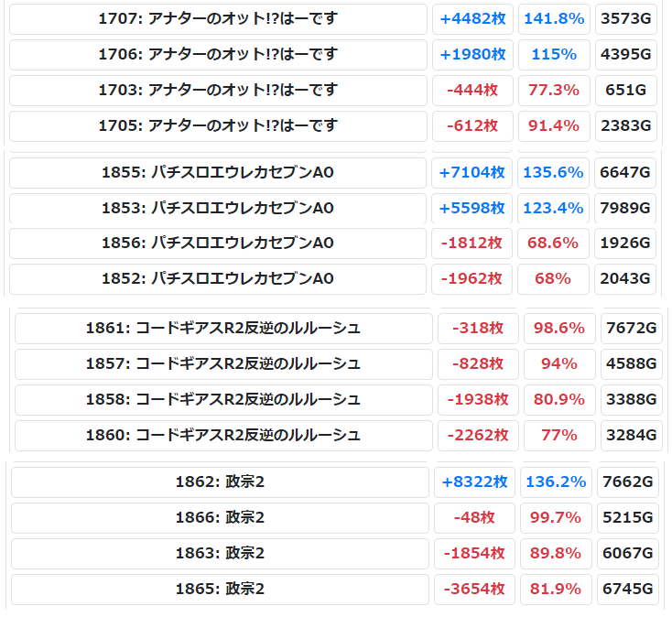
Task: Select machine 1861 コードギアスR2反逆のルルーシュ
Action: pos(223,329)
